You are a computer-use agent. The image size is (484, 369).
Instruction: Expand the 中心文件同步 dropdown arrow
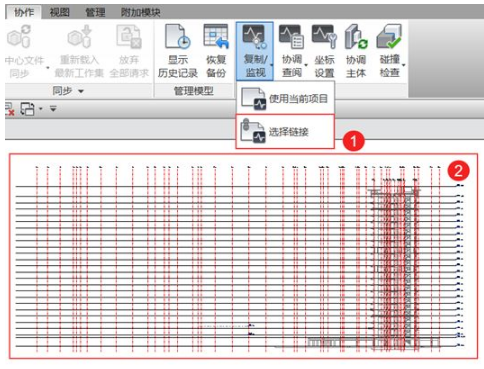point(48,68)
